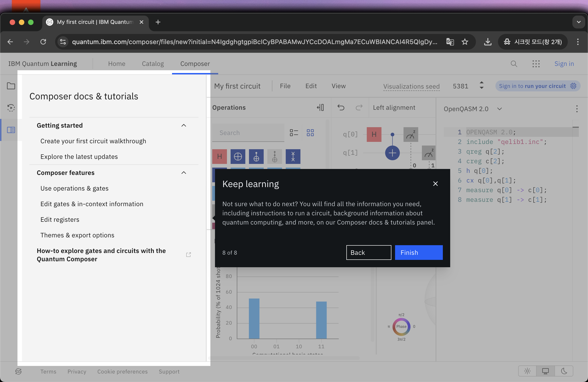Open the app switcher grid icon
This screenshot has height=382, width=588.
(x=536, y=64)
